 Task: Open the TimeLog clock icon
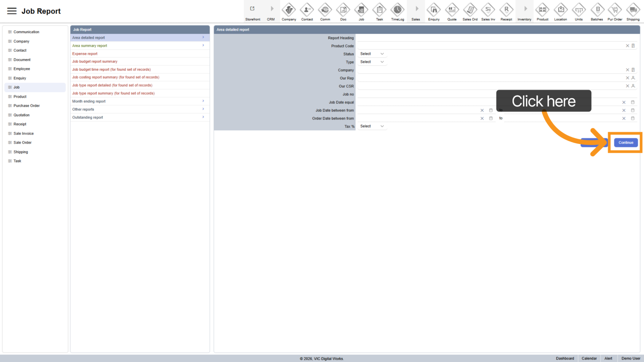coord(397,10)
